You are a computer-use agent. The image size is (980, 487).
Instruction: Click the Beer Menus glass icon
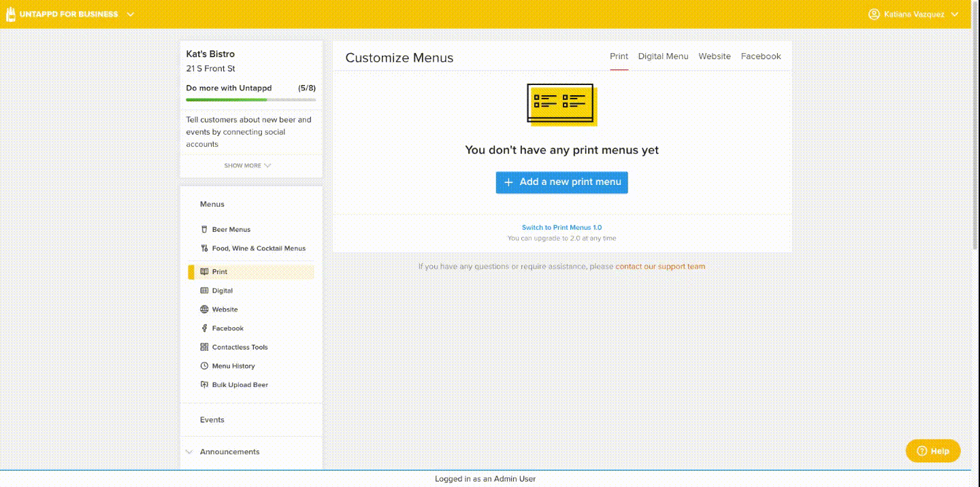tap(204, 230)
